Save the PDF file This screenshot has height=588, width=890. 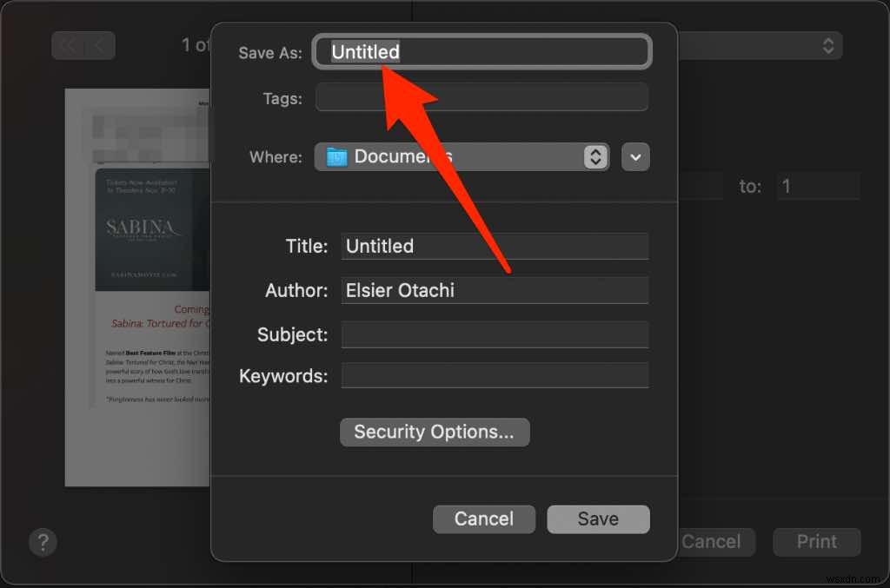click(598, 519)
